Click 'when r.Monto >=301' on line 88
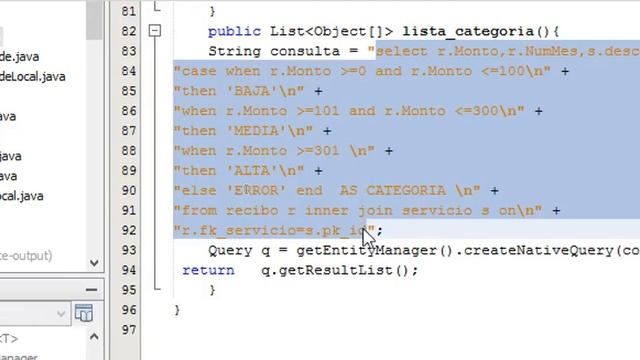 click(x=261, y=151)
